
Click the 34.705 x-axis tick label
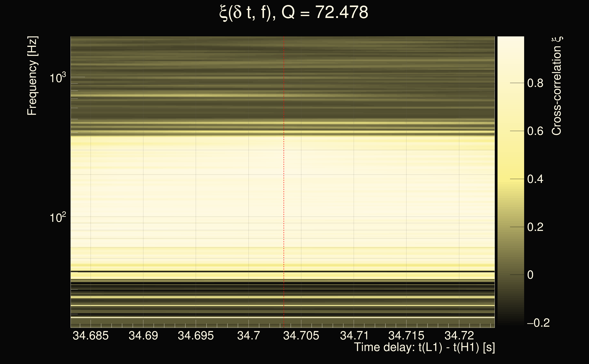click(x=301, y=336)
